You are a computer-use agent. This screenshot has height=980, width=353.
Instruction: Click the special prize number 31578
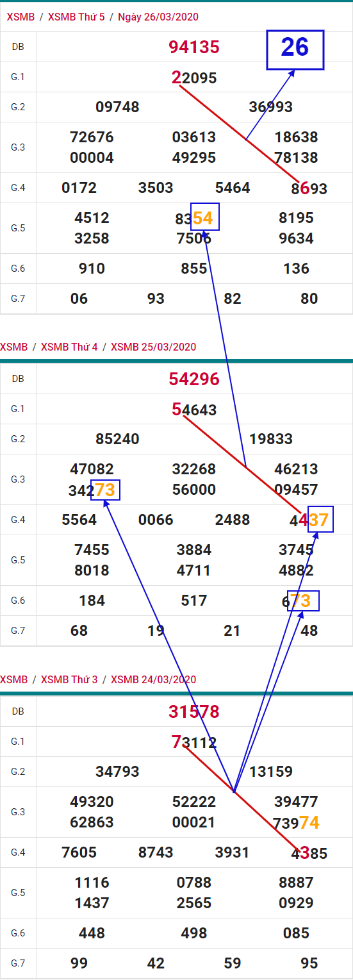coord(194,711)
